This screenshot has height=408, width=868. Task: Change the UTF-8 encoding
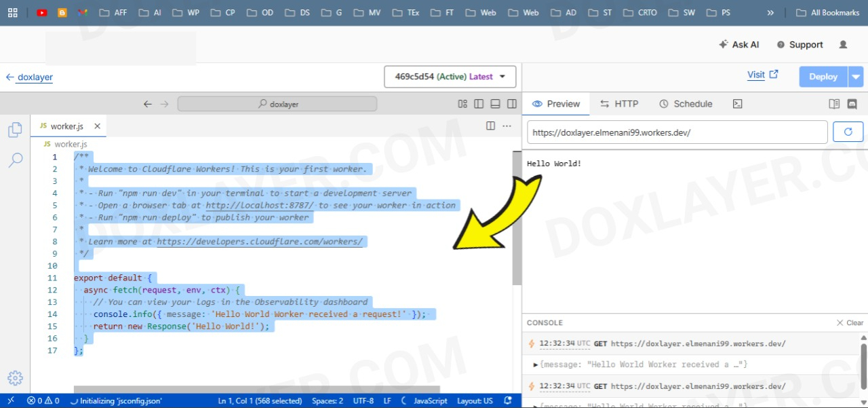pos(363,401)
